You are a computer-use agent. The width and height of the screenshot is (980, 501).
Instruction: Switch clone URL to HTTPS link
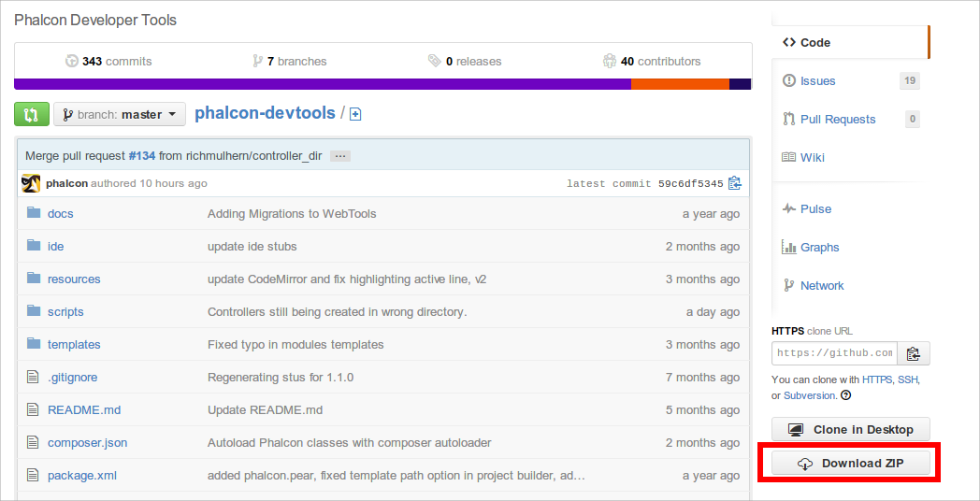(x=877, y=379)
